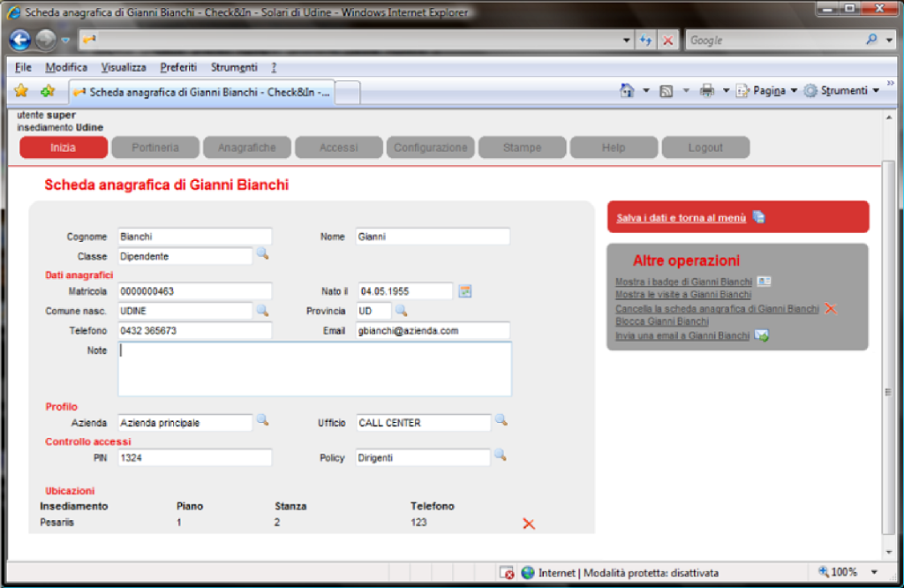Click the Policy lookup magnifier icon
This screenshot has height=588, width=904.
[x=501, y=456]
